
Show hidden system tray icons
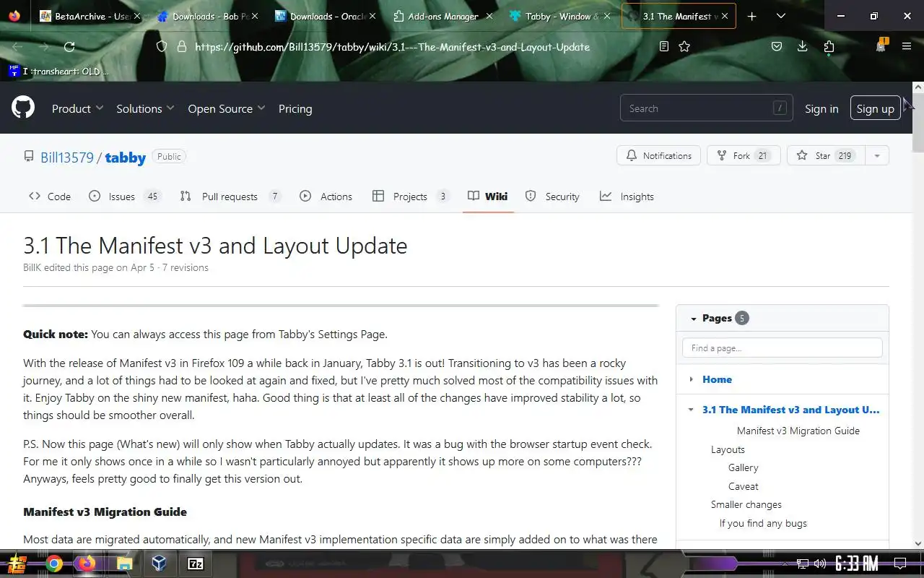click(785, 564)
